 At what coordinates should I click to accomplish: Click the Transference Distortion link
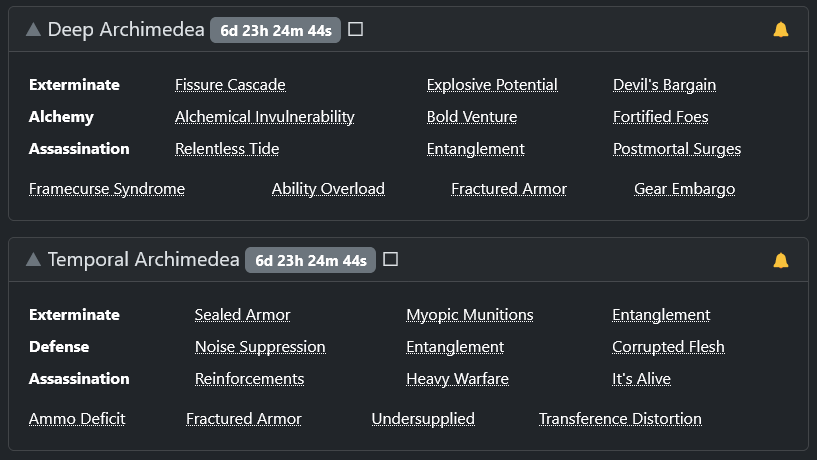(x=620, y=419)
